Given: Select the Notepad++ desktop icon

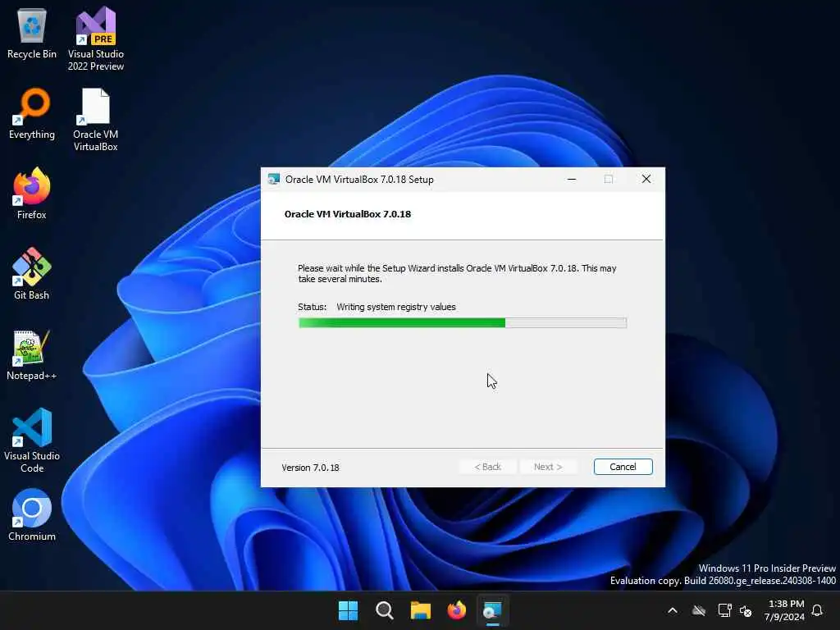Looking at the screenshot, I should [x=32, y=354].
